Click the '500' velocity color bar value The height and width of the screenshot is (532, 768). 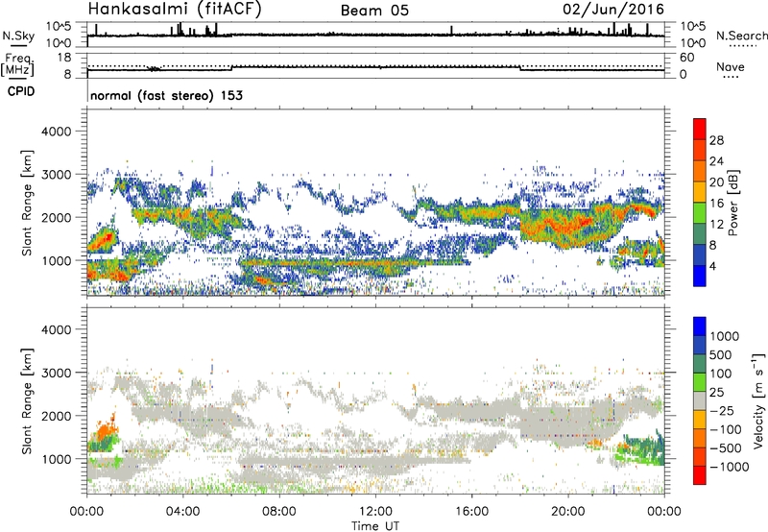tap(720, 355)
